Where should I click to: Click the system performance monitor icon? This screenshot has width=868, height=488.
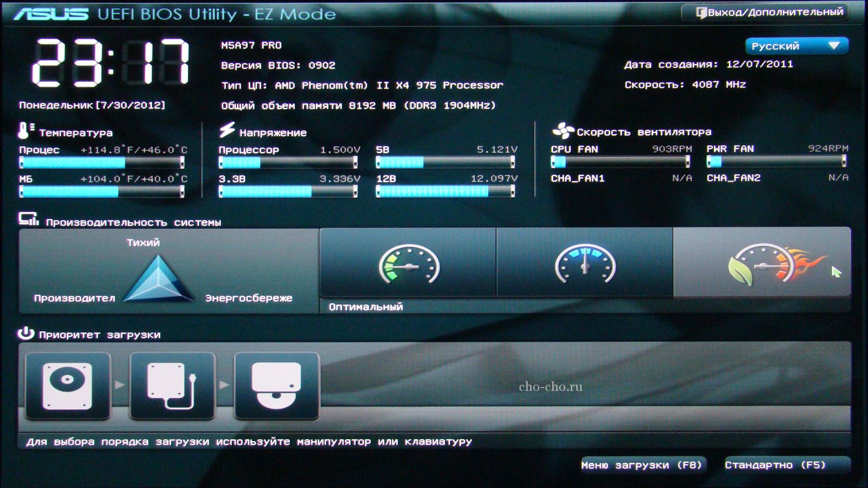[x=28, y=220]
